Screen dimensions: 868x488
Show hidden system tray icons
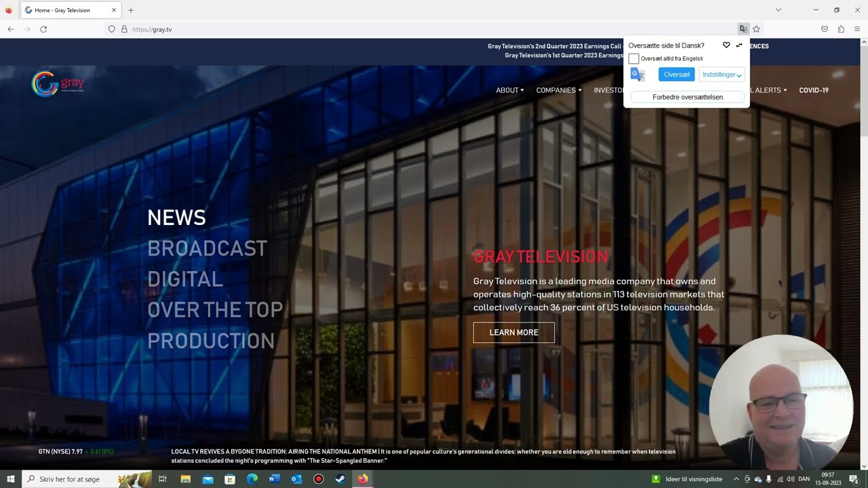click(736, 479)
